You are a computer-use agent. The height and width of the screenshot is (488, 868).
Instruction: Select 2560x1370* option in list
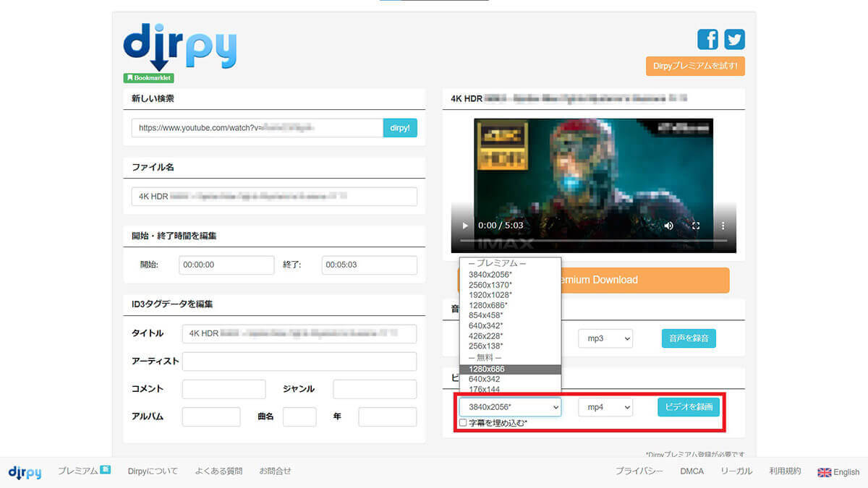[510, 285]
